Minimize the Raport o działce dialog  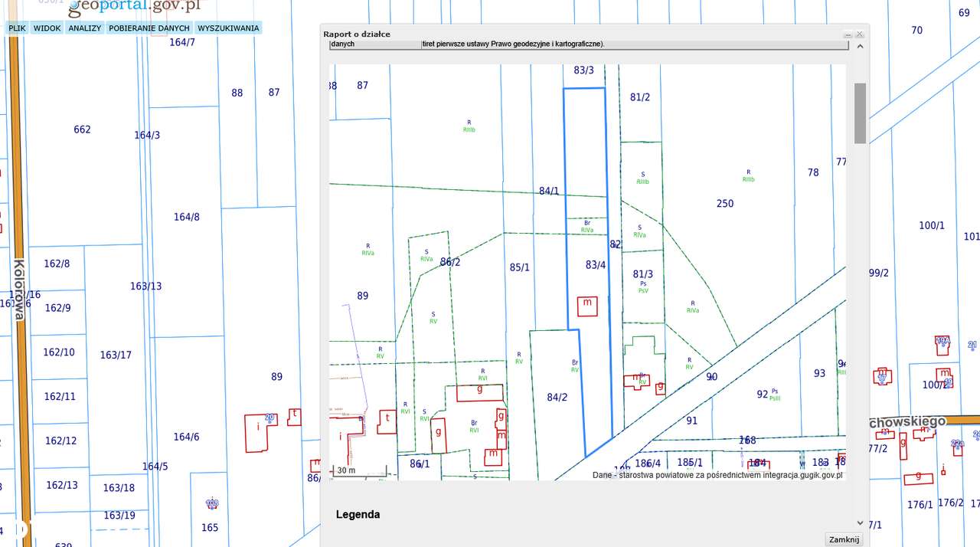click(x=848, y=34)
